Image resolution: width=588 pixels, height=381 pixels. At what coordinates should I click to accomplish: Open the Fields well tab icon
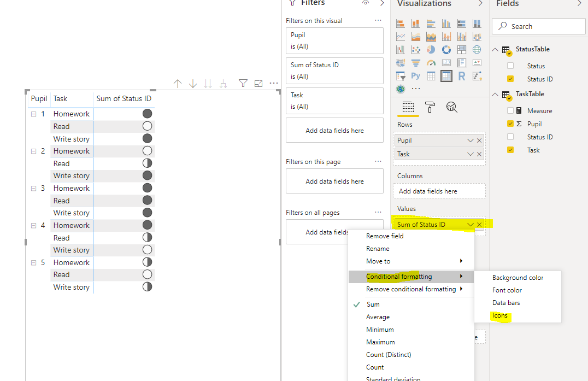pyautogui.click(x=408, y=107)
